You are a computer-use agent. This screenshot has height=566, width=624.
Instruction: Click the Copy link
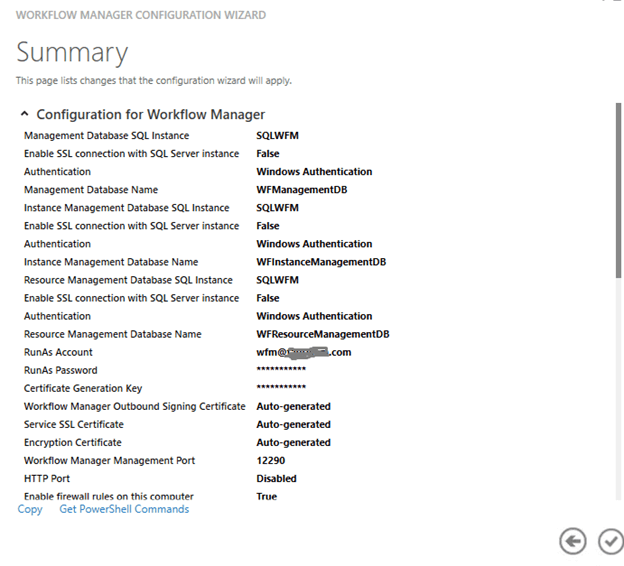click(x=30, y=509)
